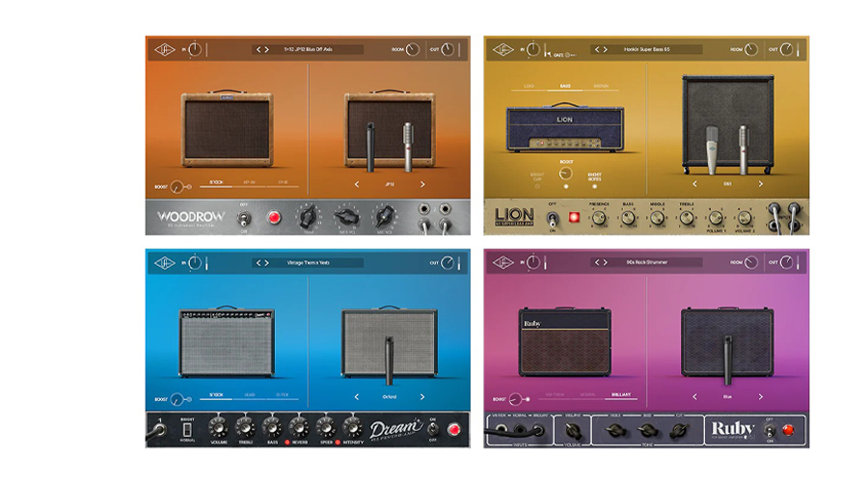
Task: Go to previous cabinet before Oxford in Dream
Action: pyautogui.click(x=356, y=396)
